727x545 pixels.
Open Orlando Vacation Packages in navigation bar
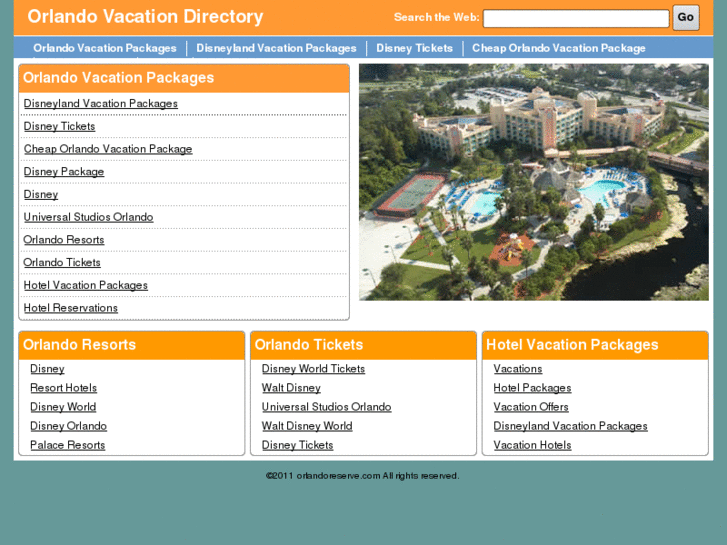point(105,48)
